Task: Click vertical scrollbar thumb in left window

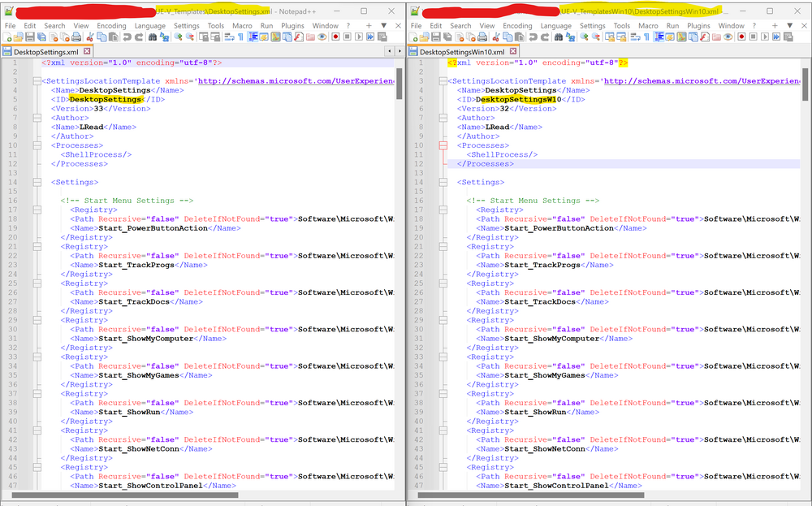Action: tap(400, 84)
